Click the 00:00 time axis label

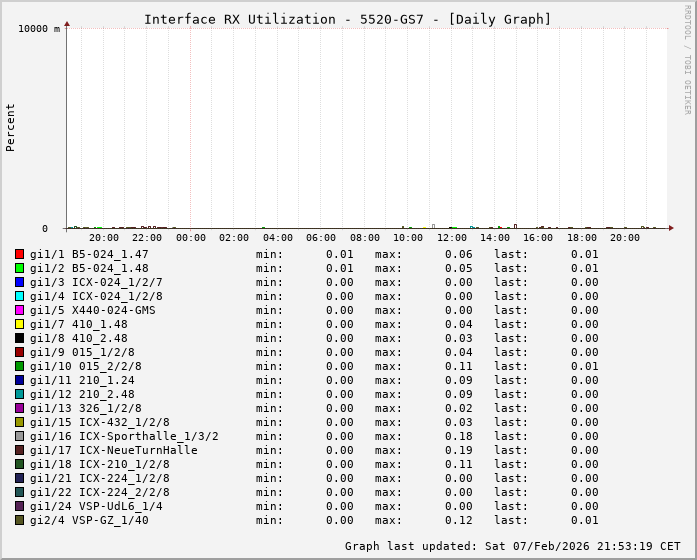[191, 238]
